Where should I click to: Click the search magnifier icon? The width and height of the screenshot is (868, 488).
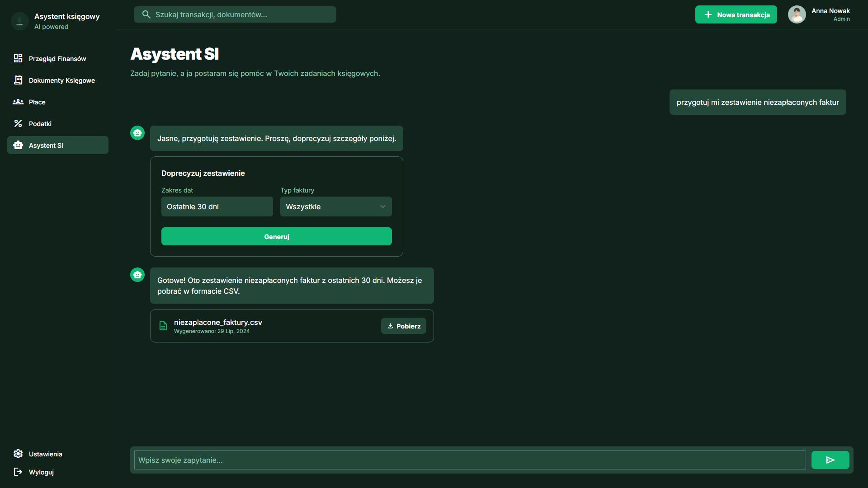click(x=146, y=14)
